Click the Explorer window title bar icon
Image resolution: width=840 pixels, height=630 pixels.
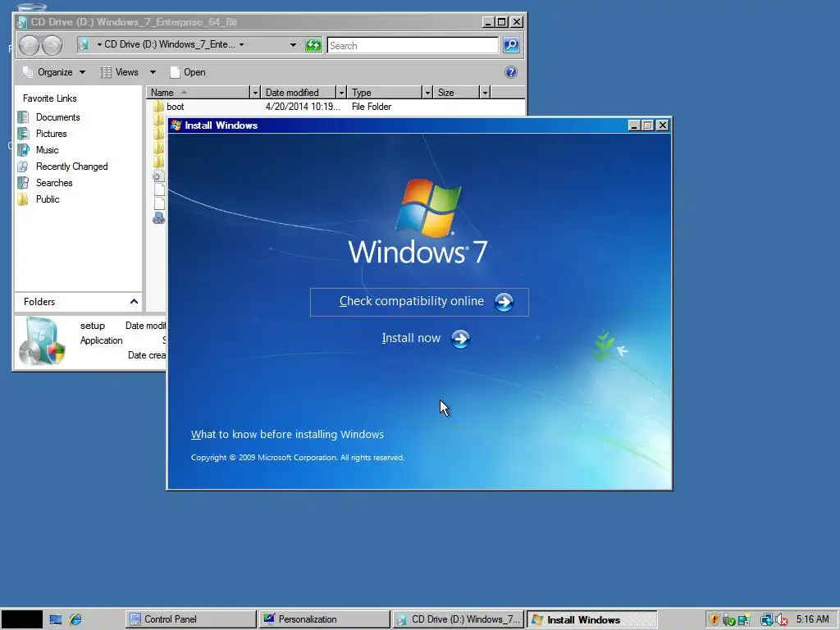pyautogui.click(x=22, y=22)
